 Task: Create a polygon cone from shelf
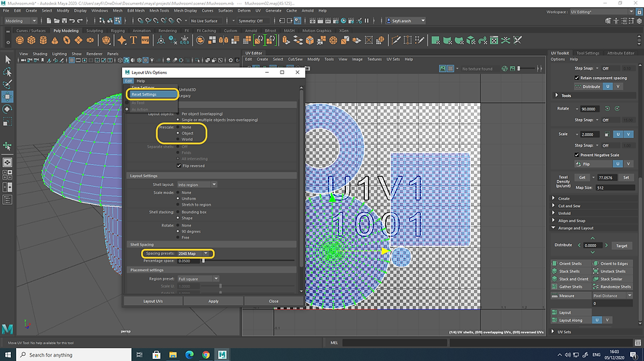[55, 40]
